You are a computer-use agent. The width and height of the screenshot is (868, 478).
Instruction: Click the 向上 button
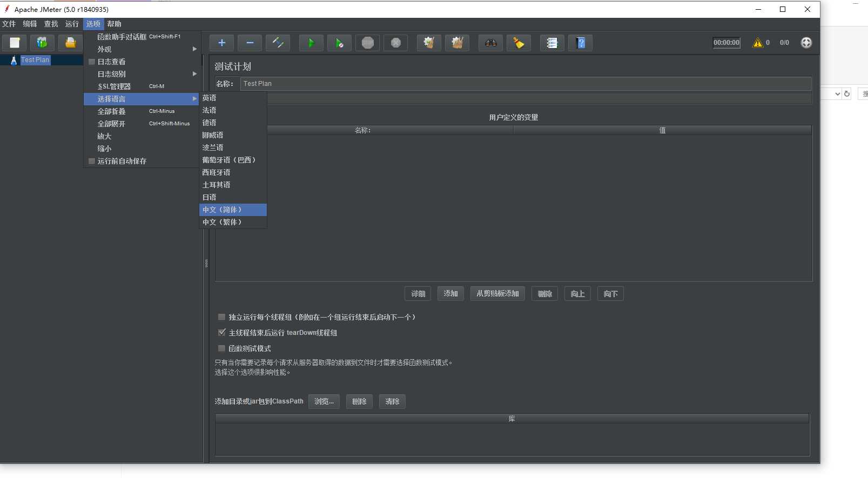(x=577, y=294)
